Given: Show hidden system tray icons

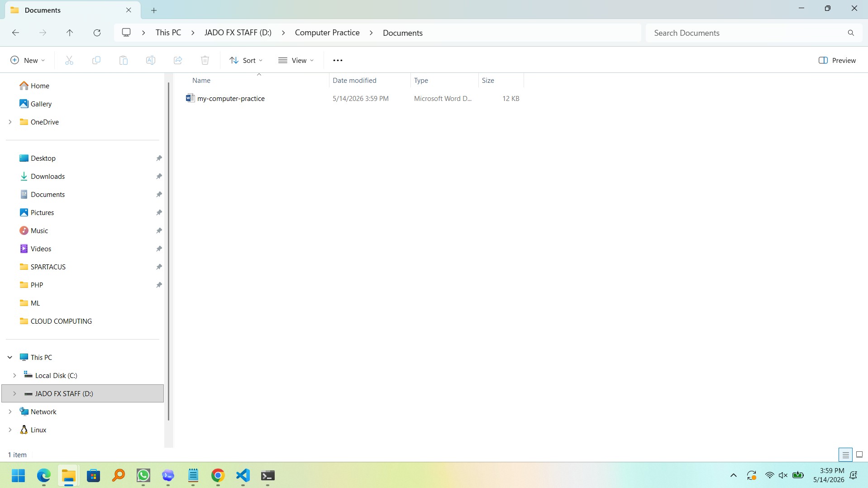Looking at the screenshot, I should [x=734, y=475].
